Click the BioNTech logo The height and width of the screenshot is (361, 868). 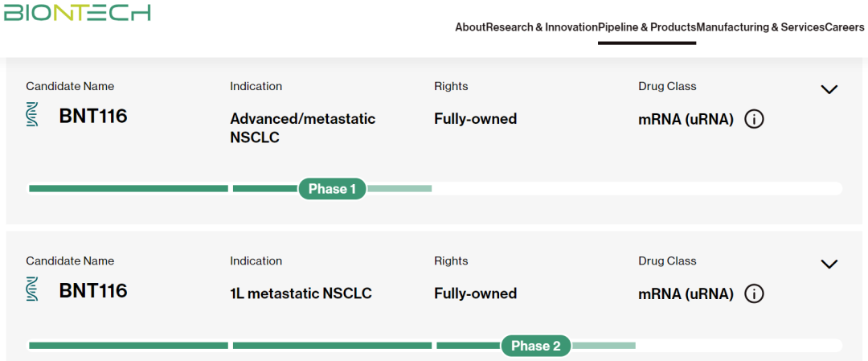(x=77, y=11)
